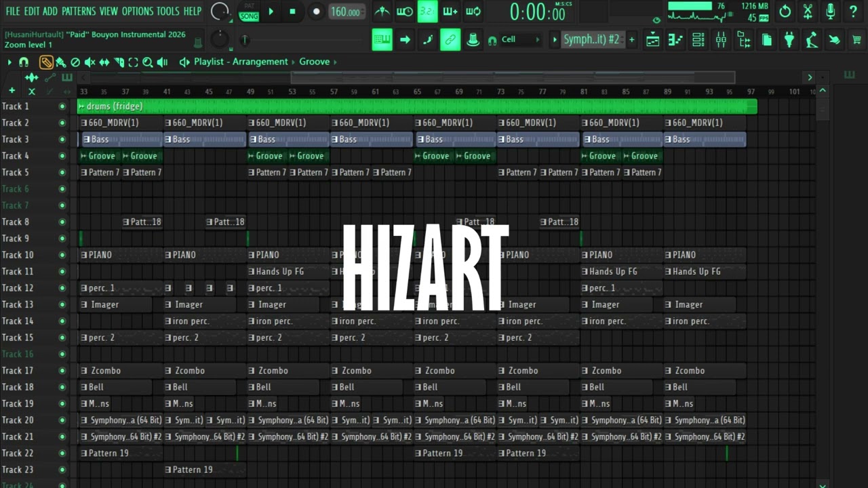Toggle the metronome icon
Screen dimensions: 868x488
[x=382, y=12]
